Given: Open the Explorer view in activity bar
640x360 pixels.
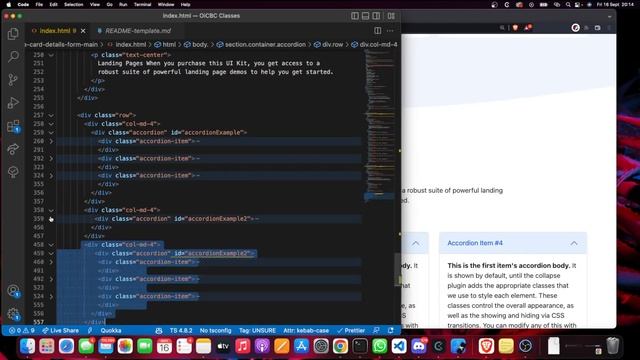Looking at the screenshot, I should click(x=13, y=34).
